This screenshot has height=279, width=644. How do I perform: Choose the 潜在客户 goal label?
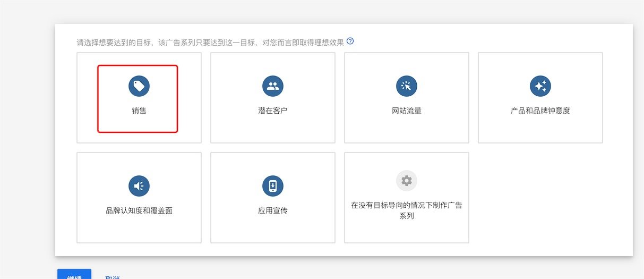[273, 111]
